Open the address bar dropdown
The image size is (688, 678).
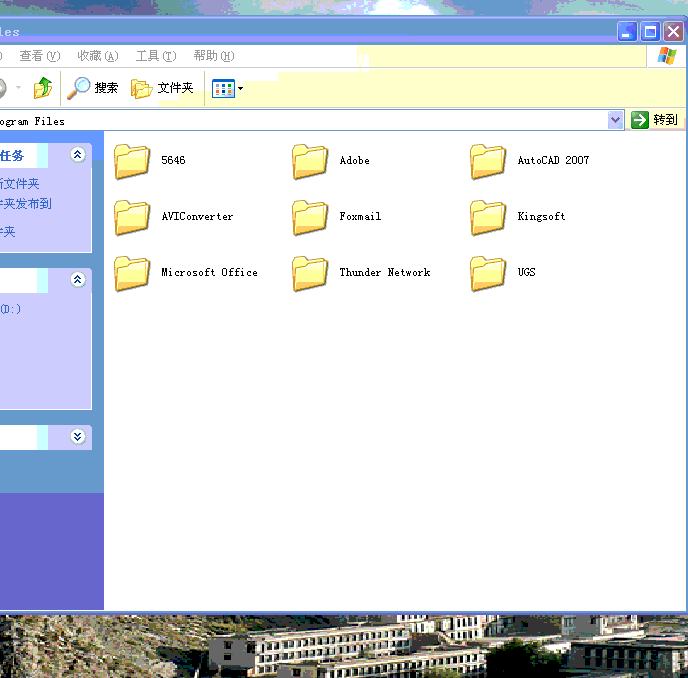pyautogui.click(x=616, y=120)
